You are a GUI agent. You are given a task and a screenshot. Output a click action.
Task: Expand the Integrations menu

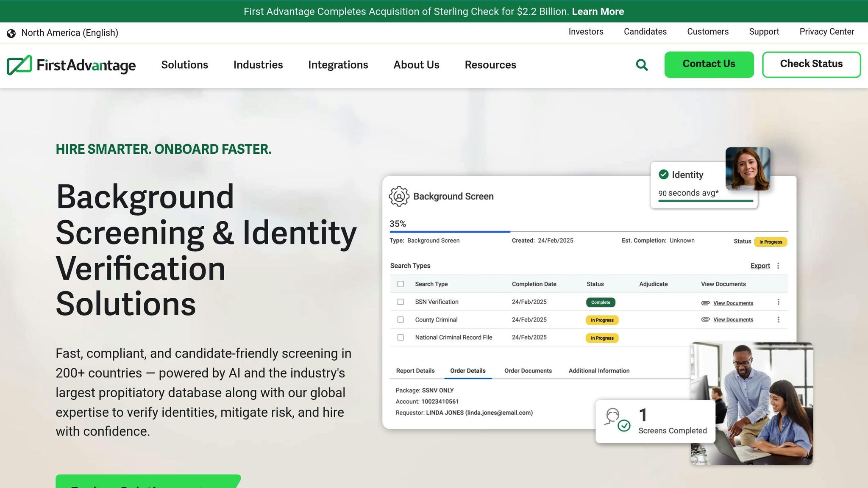click(x=338, y=65)
